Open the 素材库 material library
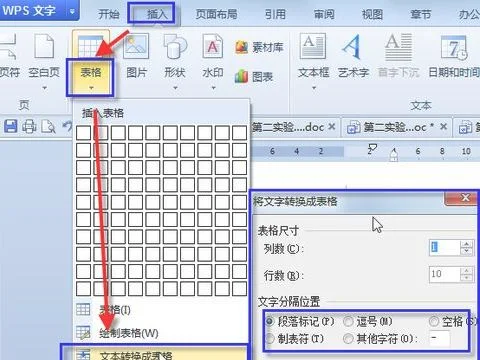Screen dimensions: 480x360 [x=259, y=47]
